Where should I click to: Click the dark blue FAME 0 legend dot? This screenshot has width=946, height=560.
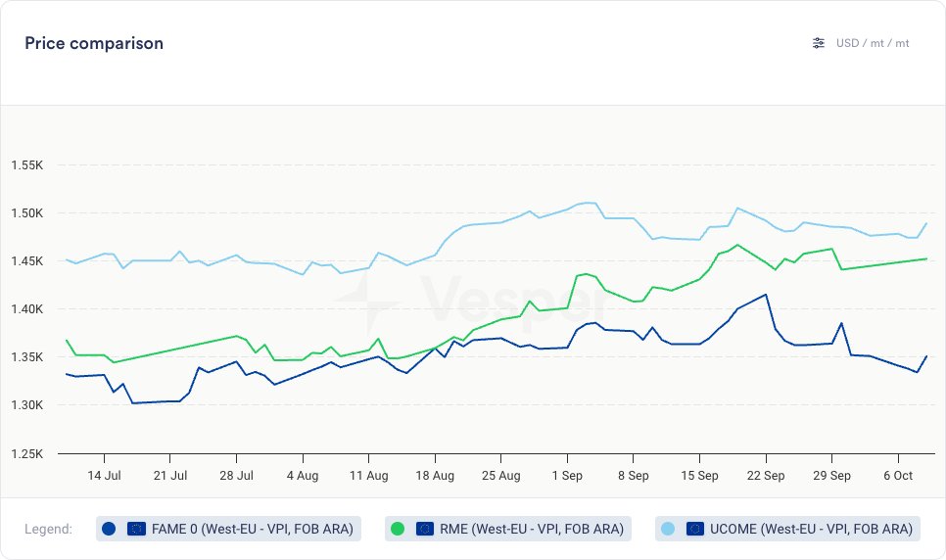pos(109,529)
